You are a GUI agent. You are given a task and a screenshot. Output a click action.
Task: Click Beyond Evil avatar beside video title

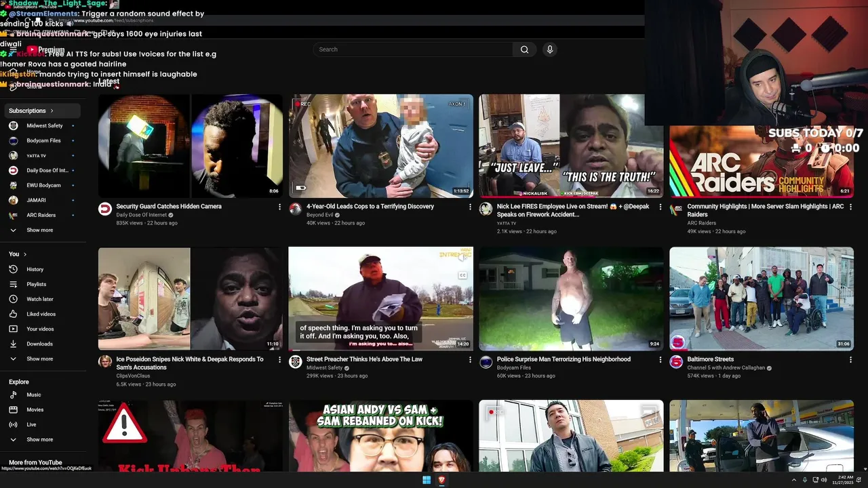click(295, 209)
